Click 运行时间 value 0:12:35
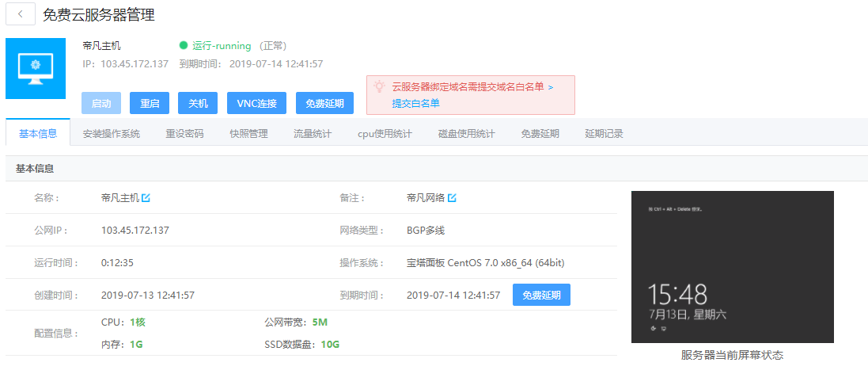Viewport: 868px width, 370px height. (x=117, y=262)
